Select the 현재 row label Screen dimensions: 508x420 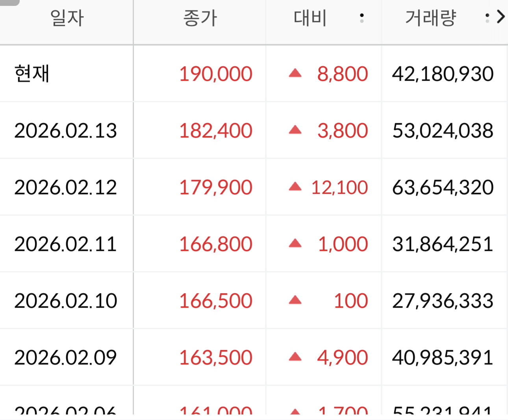point(32,74)
